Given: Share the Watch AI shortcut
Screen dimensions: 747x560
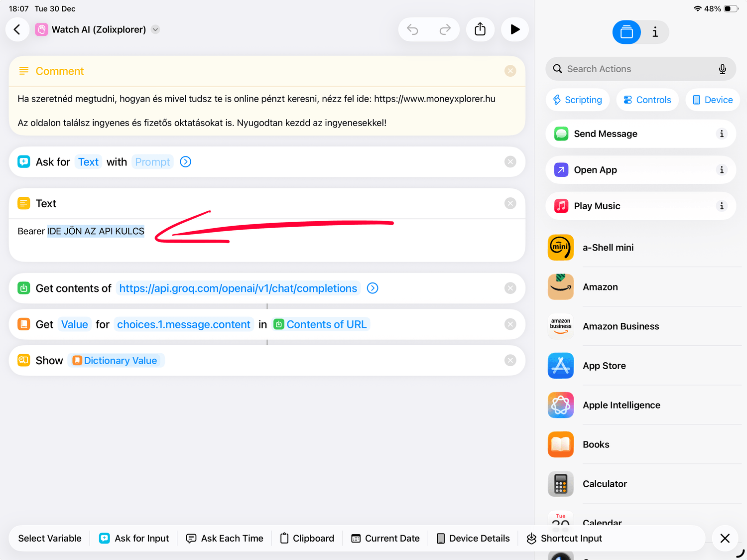Looking at the screenshot, I should pos(480,29).
